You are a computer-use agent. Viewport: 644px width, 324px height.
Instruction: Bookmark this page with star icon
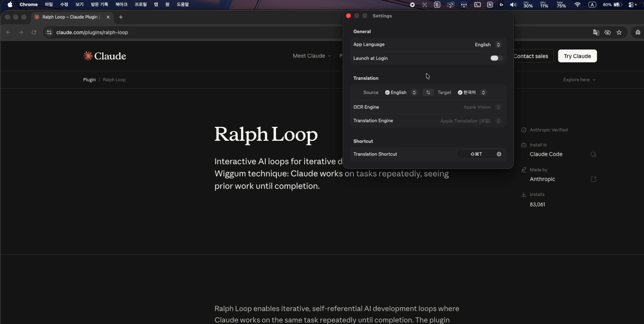[x=619, y=33]
